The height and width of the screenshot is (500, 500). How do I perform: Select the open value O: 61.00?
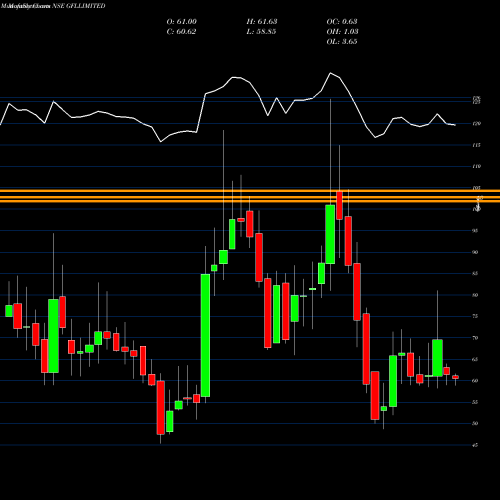tap(182, 22)
